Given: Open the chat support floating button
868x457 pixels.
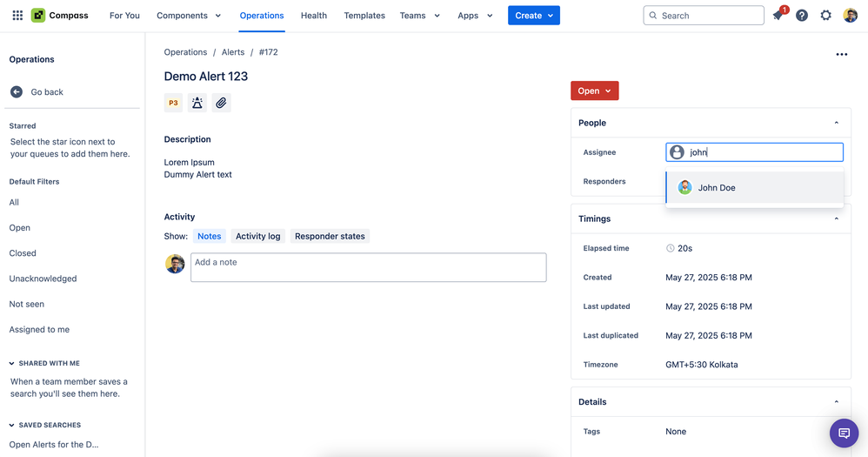Looking at the screenshot, I should [844, 433].
